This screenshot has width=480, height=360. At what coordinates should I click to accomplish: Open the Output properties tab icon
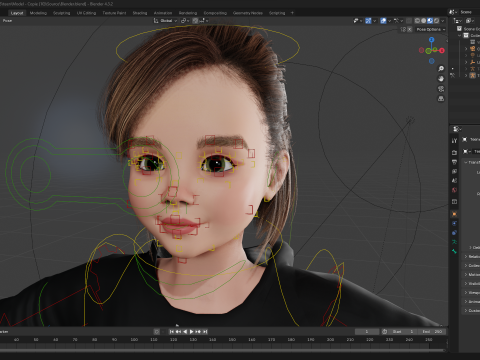coord(454,162)
